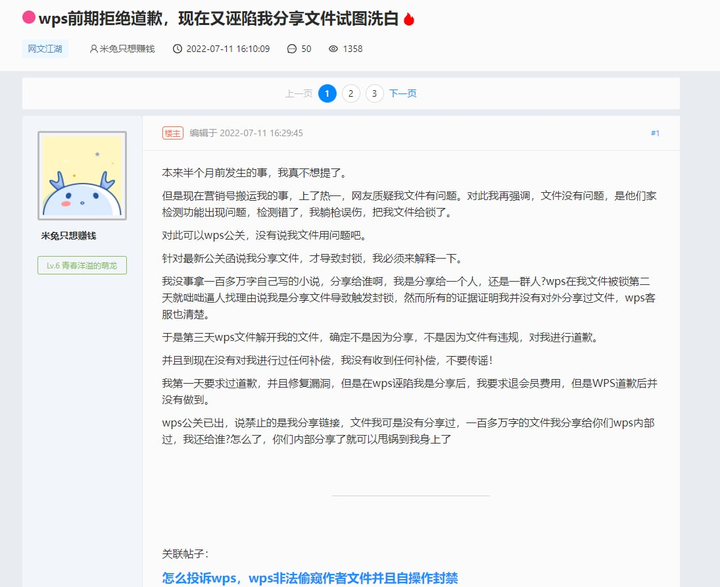Select page 1 in pagination
Image resolution: width=720 pixels, height=587 pixels.
327,94
